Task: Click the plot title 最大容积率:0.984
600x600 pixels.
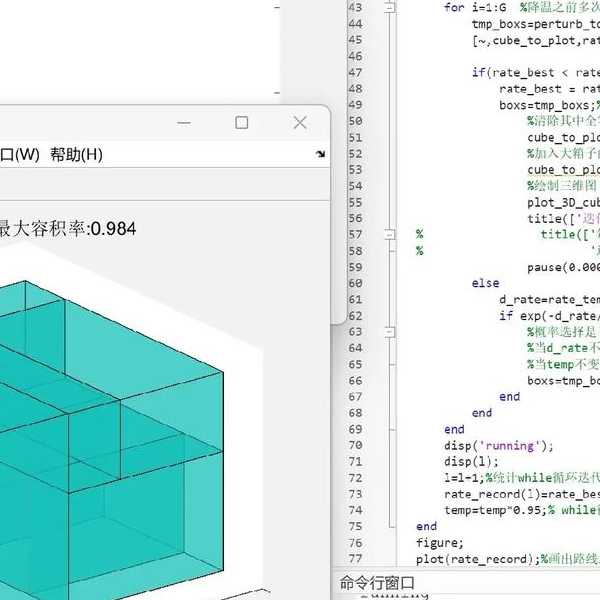Action: point(67,229)
